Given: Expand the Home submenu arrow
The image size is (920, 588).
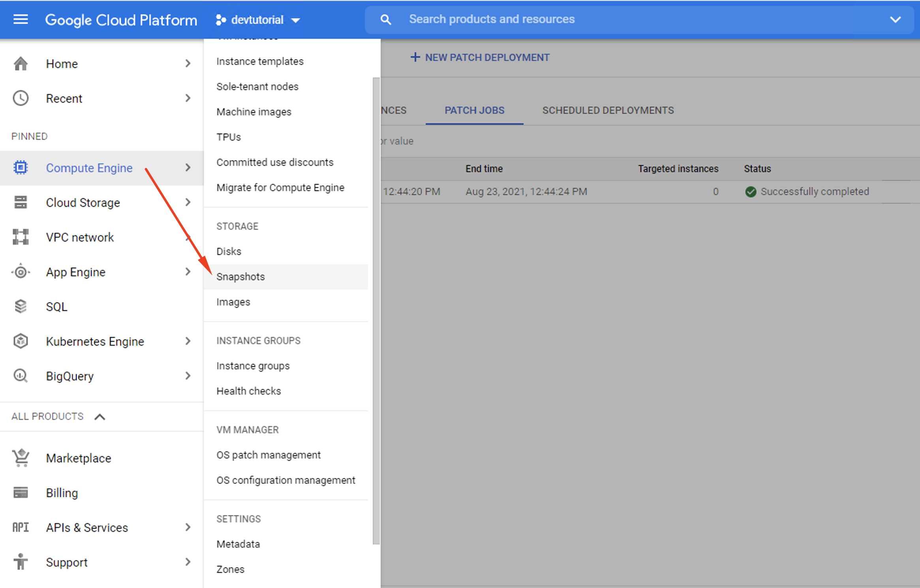Looking at the screenshot, I should tap(188, 64).
